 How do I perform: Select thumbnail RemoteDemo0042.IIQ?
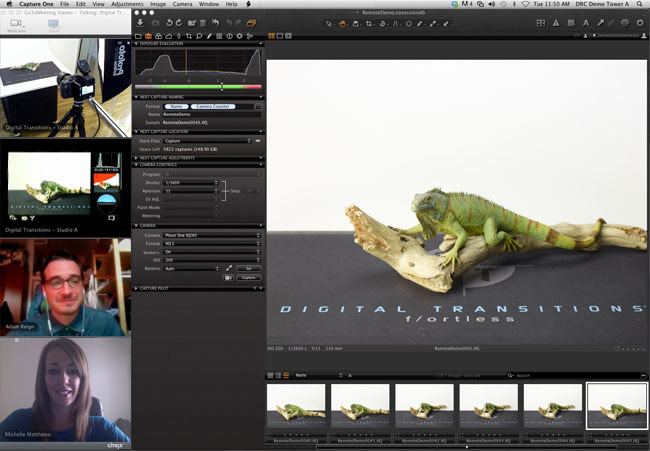[x=424, y=406]
